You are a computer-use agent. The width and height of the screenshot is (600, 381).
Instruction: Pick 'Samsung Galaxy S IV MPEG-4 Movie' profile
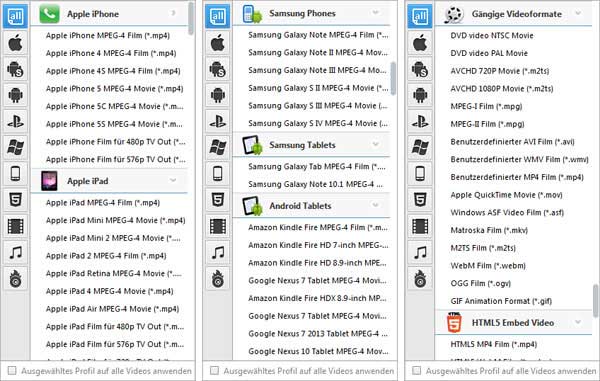(318, 123)
